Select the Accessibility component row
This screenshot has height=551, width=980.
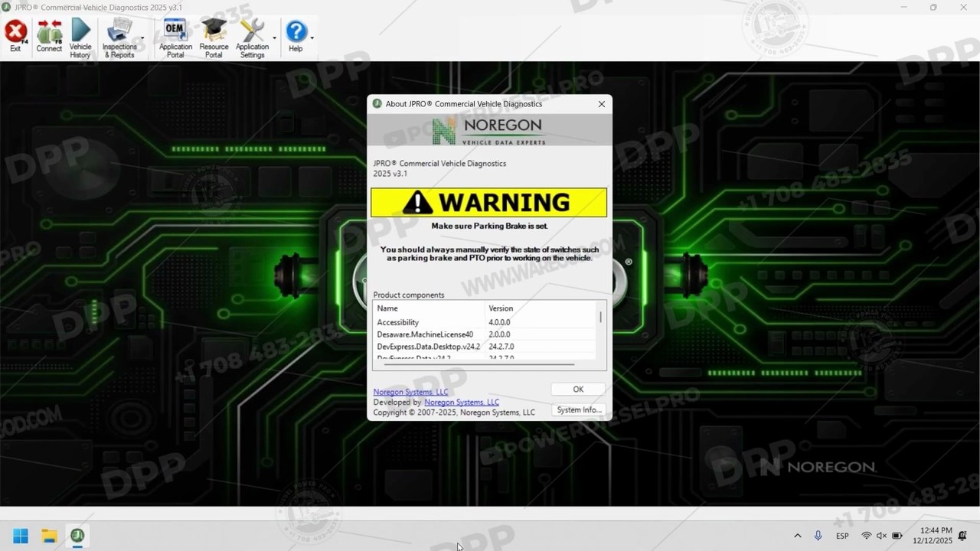pyautogui.click(x=485, y=322)
